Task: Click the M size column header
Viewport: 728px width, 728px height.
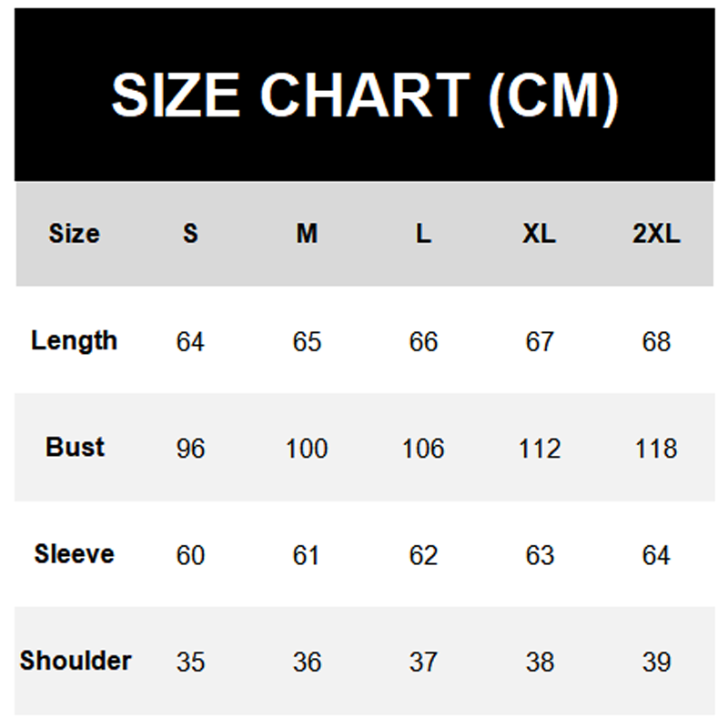Action: pos(307,234)
